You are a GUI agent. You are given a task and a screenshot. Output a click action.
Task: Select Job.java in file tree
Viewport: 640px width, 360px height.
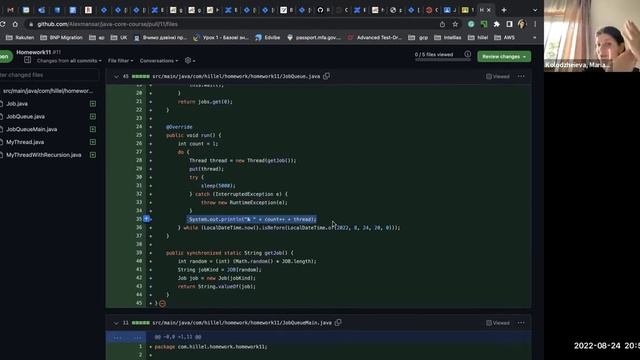[x=17, y=104]
